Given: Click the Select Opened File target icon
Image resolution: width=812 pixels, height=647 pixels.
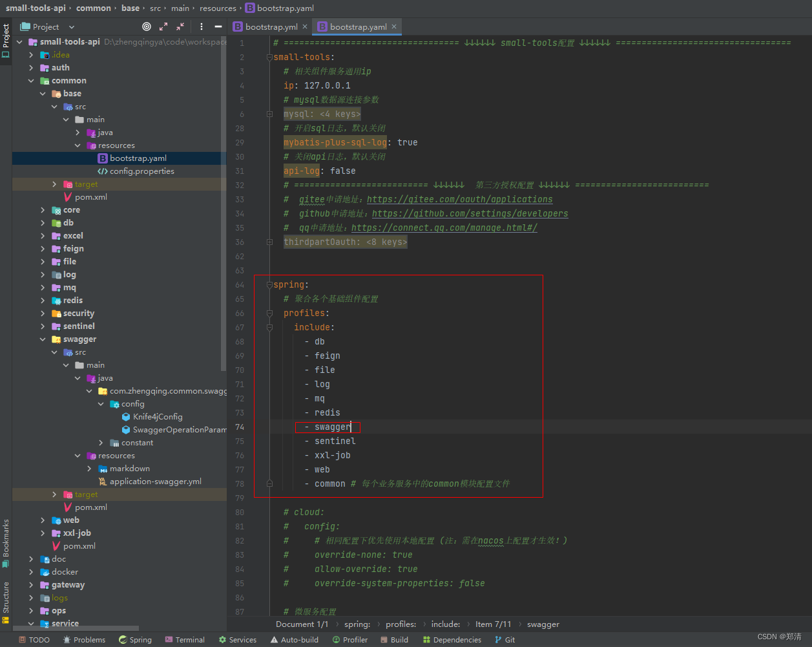Looking at the screenshot, I should click(147, 27).
